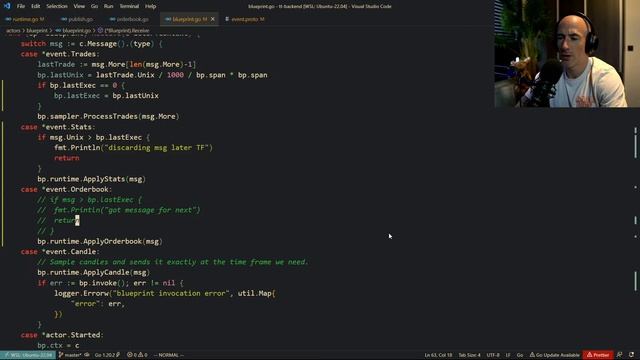Click the 'bp.ctx = c' line

pyautogui.click(x=58, y=345)
